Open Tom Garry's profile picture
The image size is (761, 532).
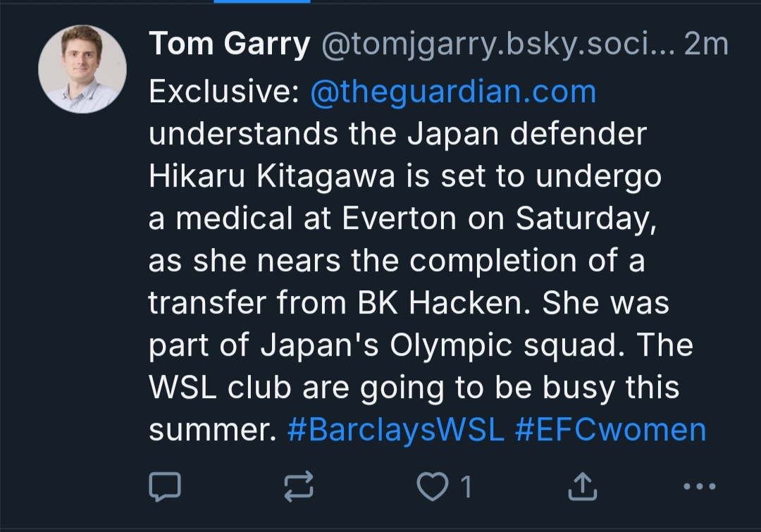click(82, 69)
